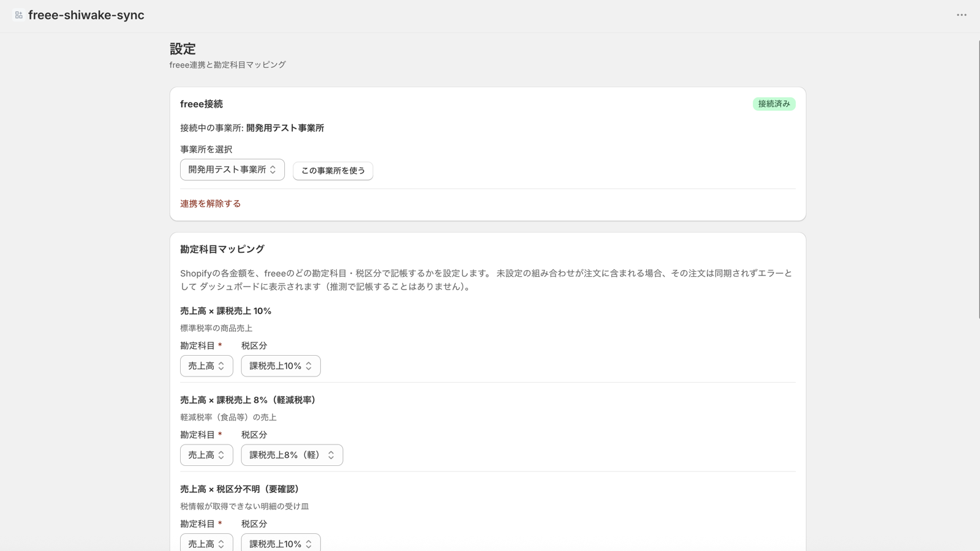Click the 税情報が取得できない明細の受け皿 description
980x551 pixels.
244,506
